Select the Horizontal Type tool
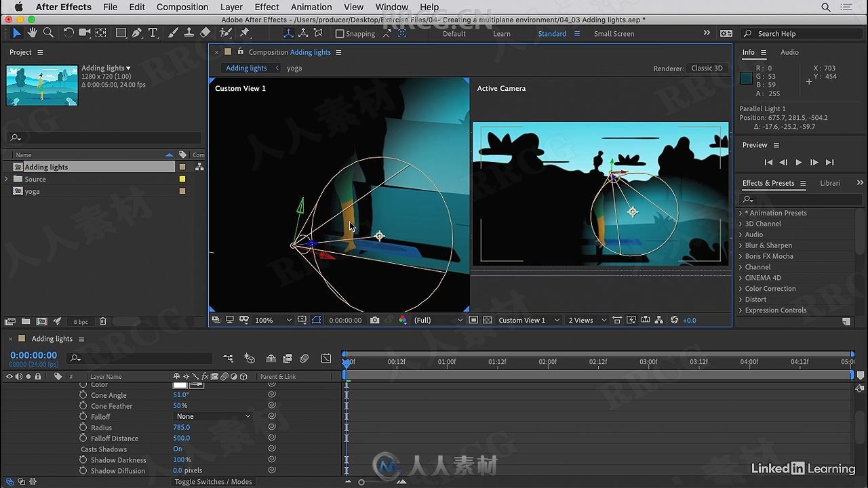The width and height of the screenshot is (868, 488). [x=153, y=33]
